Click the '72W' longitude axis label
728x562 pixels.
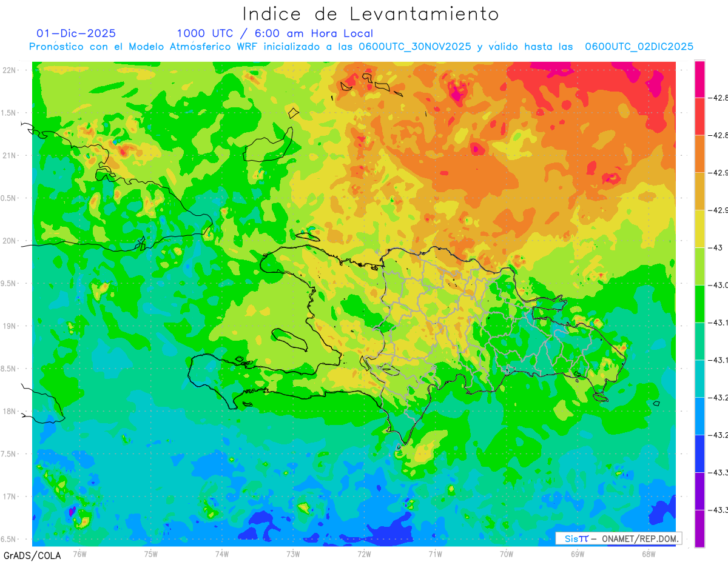coord(364,553)
